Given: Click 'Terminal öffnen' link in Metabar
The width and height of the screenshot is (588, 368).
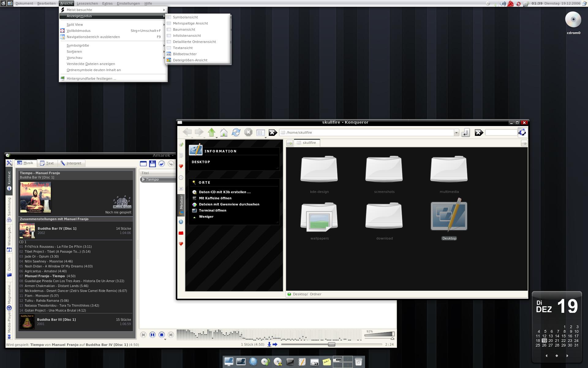Looking at the screenshot, I should (213, 210).
